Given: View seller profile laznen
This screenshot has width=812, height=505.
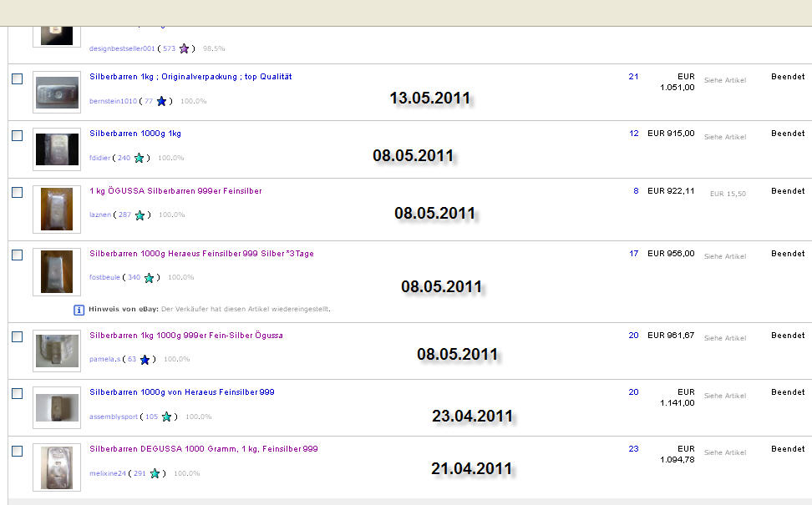Looking at the screenshot, I should click(x=100, y=215).
